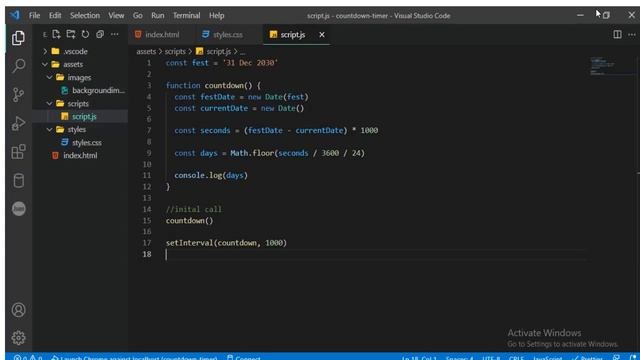
Task: Open the Run and Debug view
Action: (18, 123)
